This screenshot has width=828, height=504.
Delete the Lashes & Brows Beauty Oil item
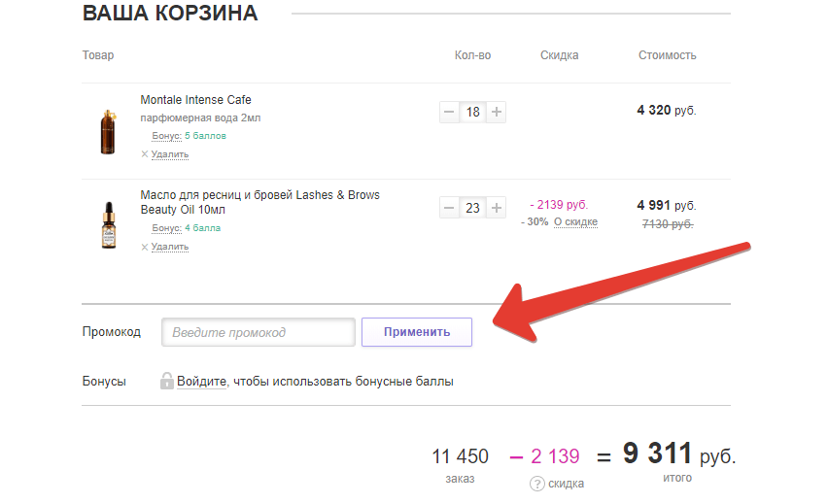169,247
